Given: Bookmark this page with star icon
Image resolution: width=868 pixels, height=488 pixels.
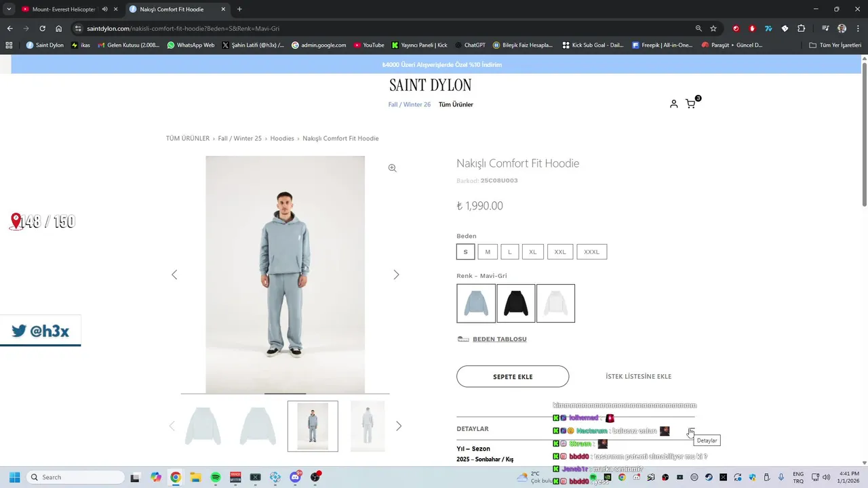Looking at the screenshot, I should [713, 28].
